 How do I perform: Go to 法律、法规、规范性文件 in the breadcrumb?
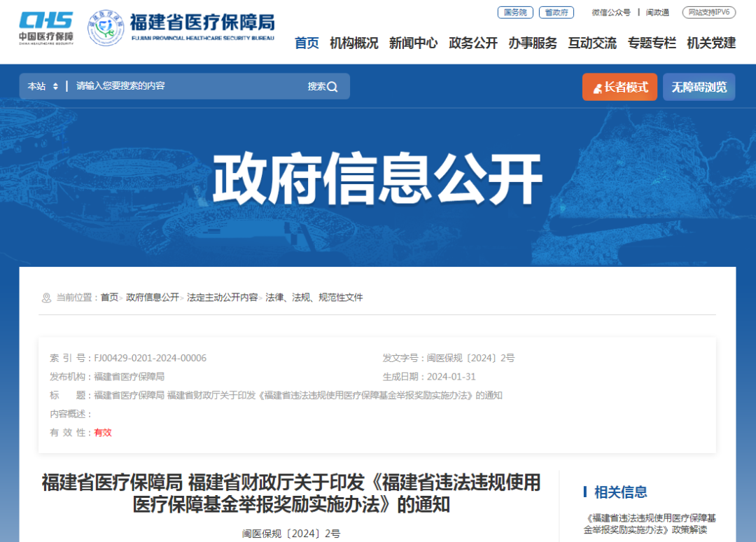[314, 298]
